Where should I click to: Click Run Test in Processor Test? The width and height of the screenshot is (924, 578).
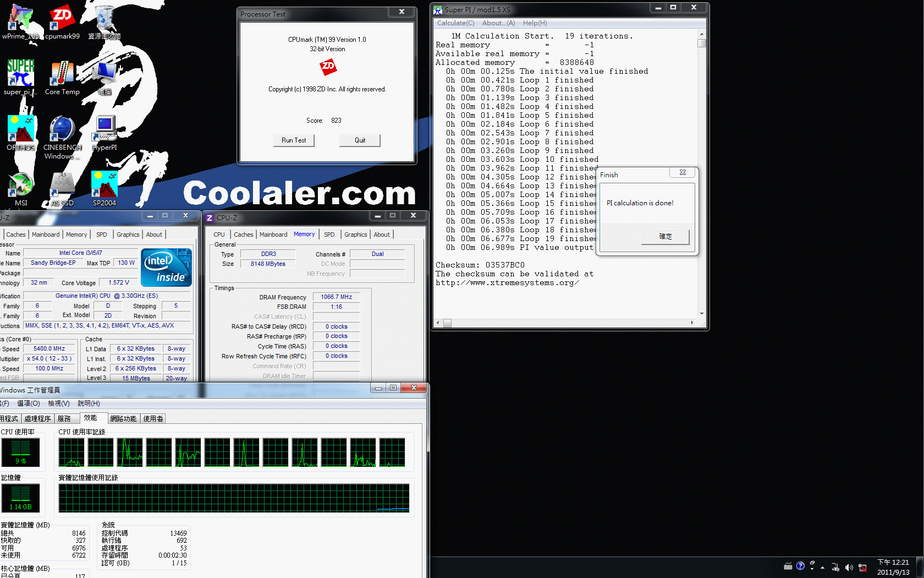pos(294,140)
